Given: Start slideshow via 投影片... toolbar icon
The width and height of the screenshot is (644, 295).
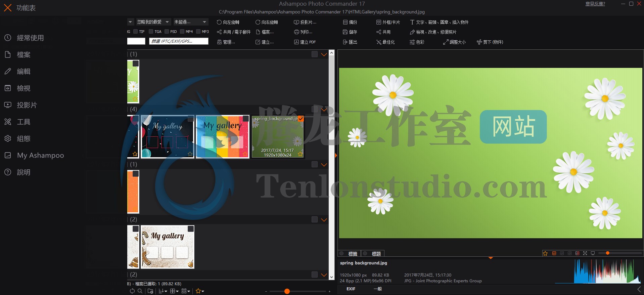Looking at the screenshot, I should coord(305,22).
